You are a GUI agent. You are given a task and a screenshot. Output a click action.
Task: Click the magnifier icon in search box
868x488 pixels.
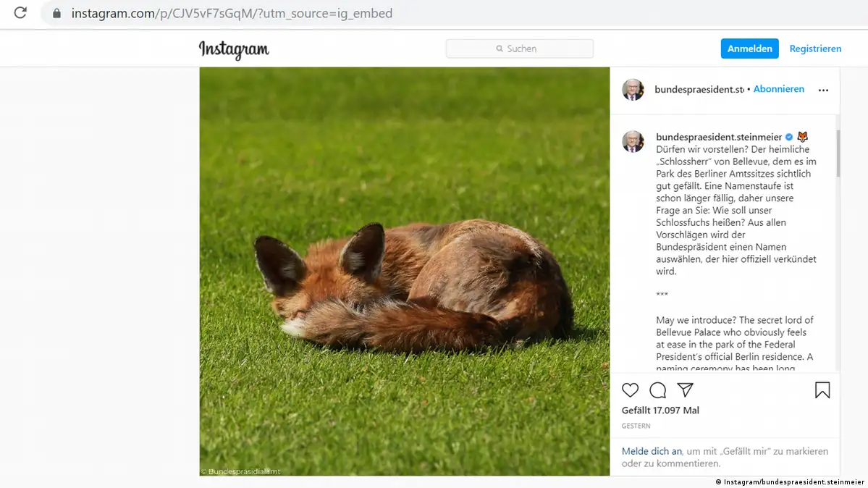[x=500, y=49]
